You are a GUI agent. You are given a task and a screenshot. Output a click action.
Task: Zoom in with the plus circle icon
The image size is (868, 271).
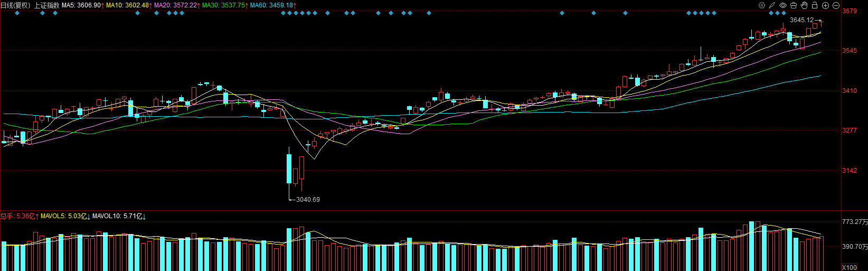click(x=825, y=5)
